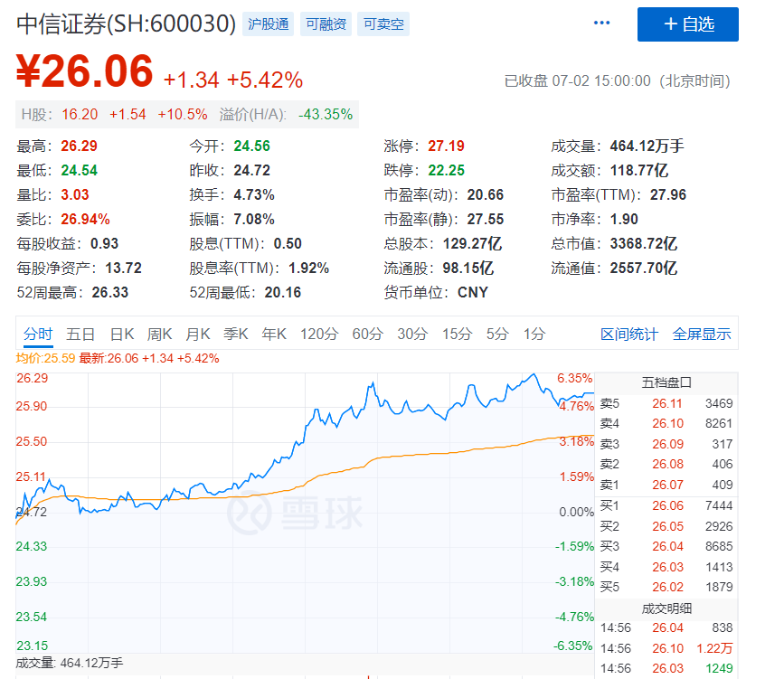Switch to 60分 interval tab
784x679 pixels.
[x=367, y=335]
